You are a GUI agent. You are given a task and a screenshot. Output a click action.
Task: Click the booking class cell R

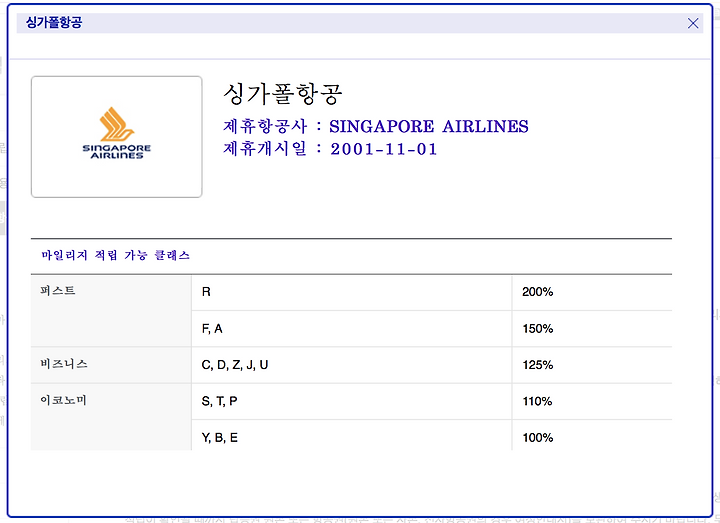352,292
